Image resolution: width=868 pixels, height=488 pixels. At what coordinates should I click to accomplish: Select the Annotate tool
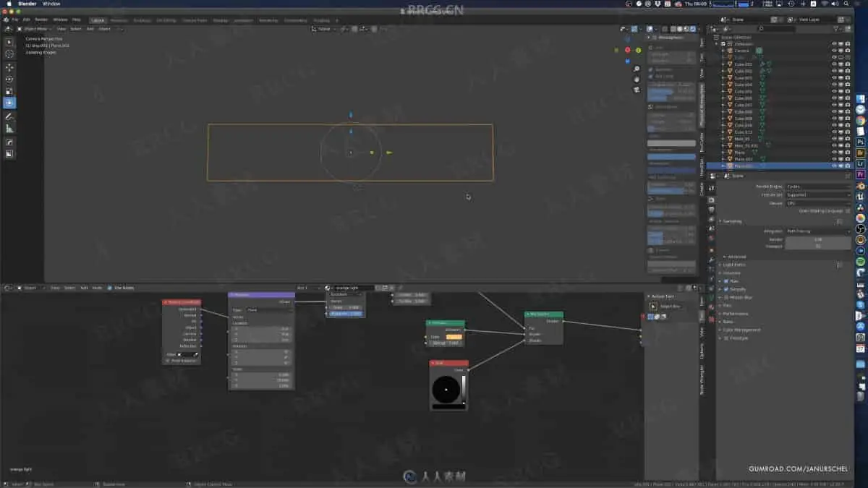pos(9,116)
